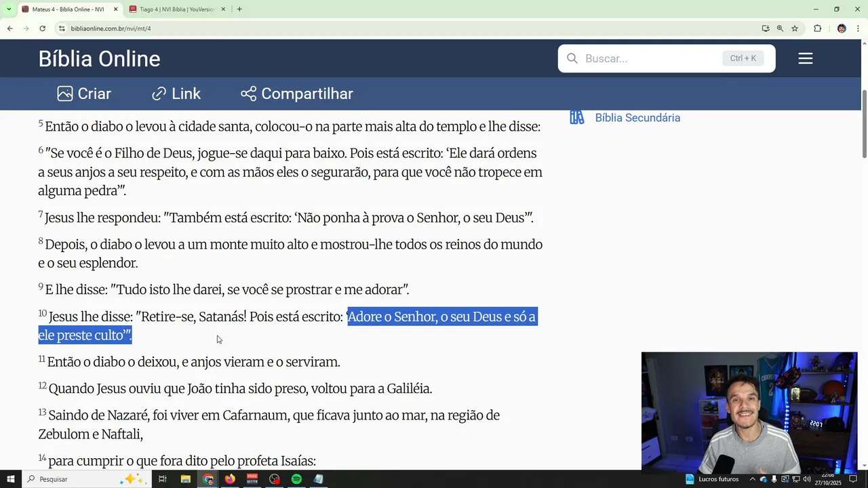Close the Tiago 4 browser tab
The width and height of the screenshot is (868, 488).
tap(223, 9)
